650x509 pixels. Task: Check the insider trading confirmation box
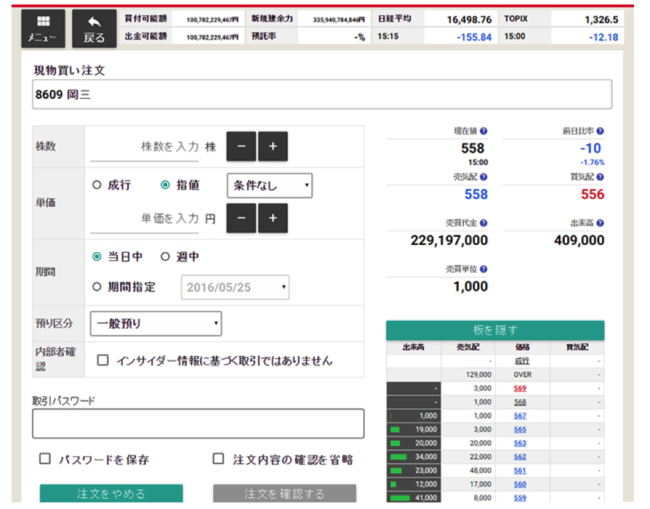tap(103, 360)
